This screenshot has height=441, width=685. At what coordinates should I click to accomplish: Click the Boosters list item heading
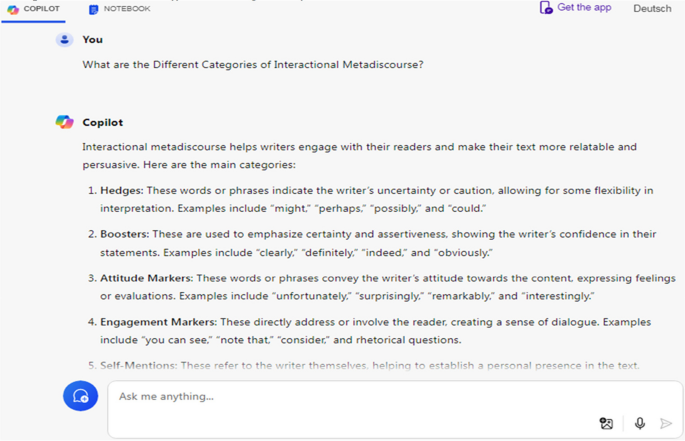click(x=125, y=234)
